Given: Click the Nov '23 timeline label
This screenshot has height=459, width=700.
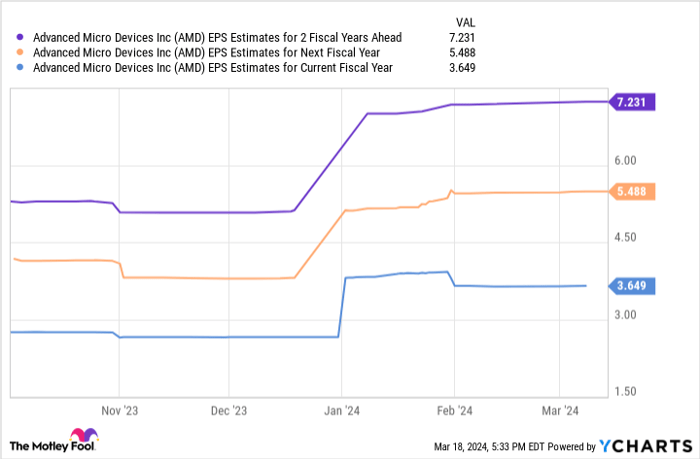Looking at the screenshot, I should coord(119,410).
